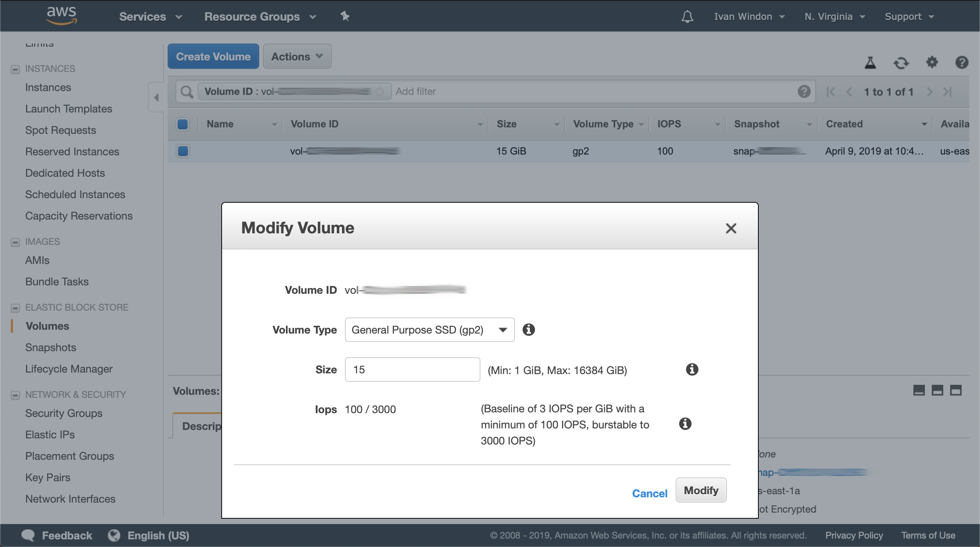Uncheck the gp2 volume row checkbox
Viewport: 980px width, 547px height.
[x=183, y=151]
